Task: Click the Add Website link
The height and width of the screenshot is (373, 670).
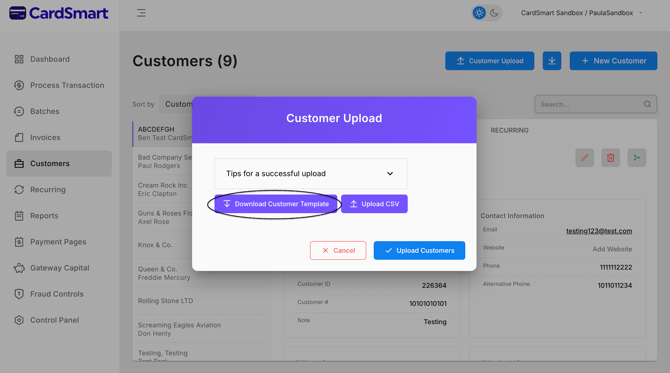Action: pos(612,249)
